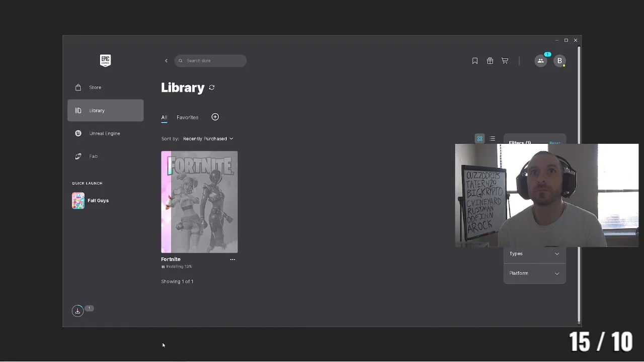Click the Store bag icon
The image size is (644, 362).
point(78,87)
